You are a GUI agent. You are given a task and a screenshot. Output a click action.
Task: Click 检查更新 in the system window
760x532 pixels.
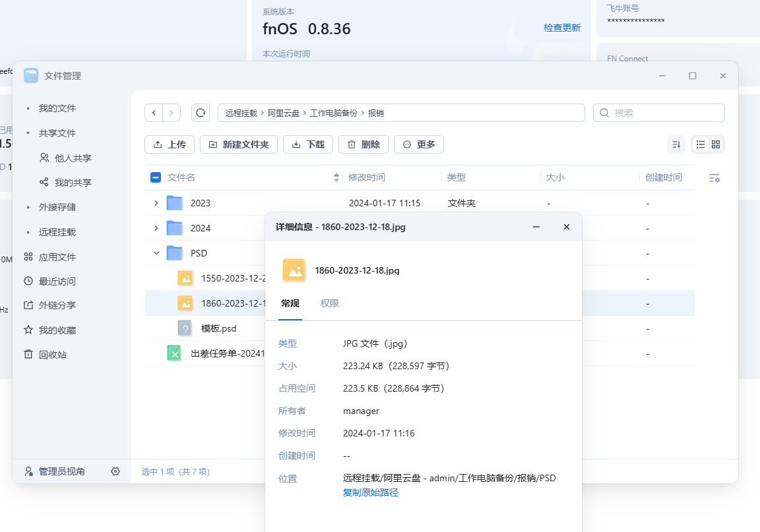562,28
